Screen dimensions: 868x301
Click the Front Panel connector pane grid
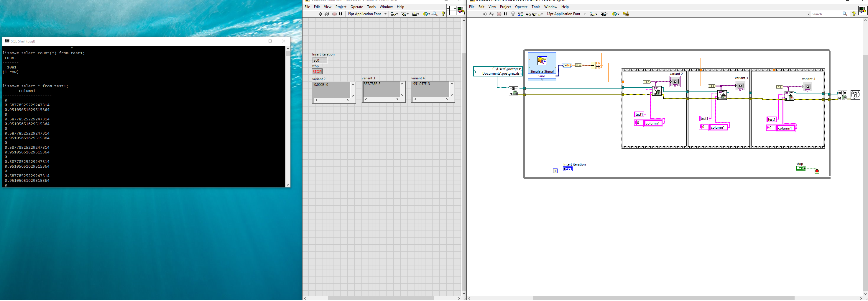point(451,10)
